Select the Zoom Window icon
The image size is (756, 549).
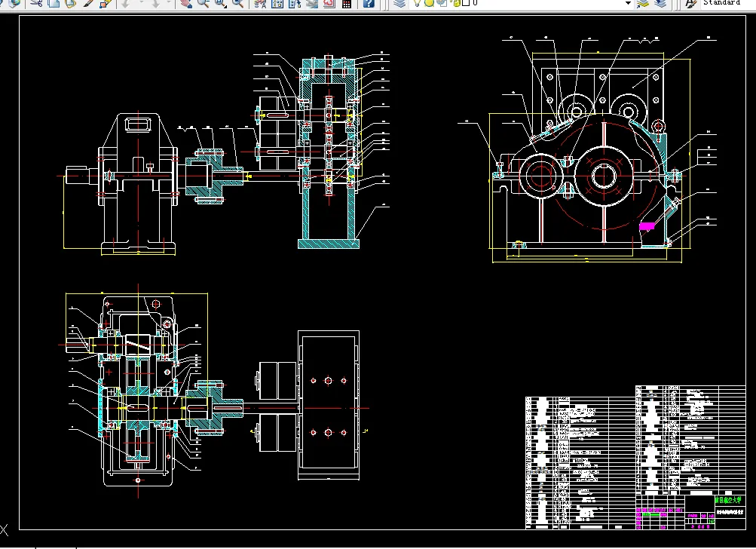pos(220,3)
